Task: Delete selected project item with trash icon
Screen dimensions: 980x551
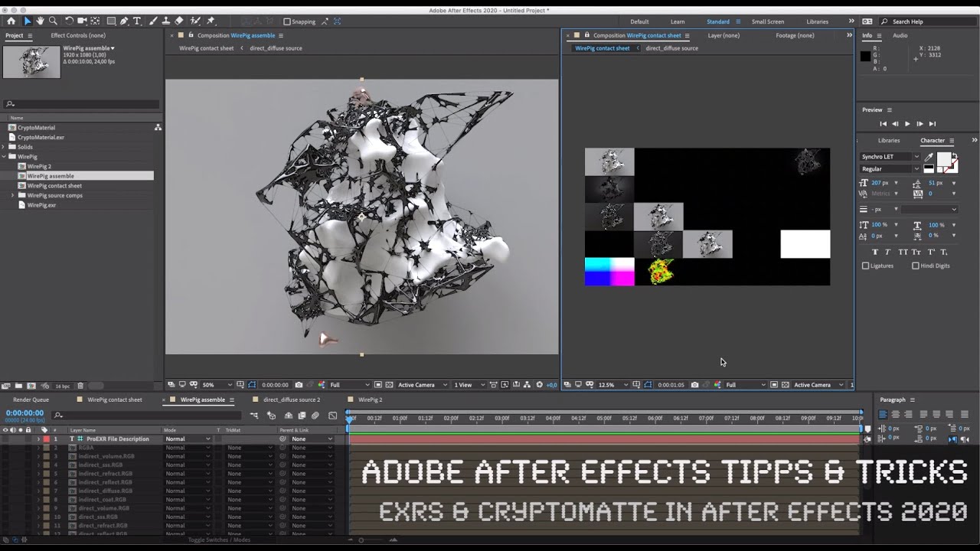Action: point(80,386)
